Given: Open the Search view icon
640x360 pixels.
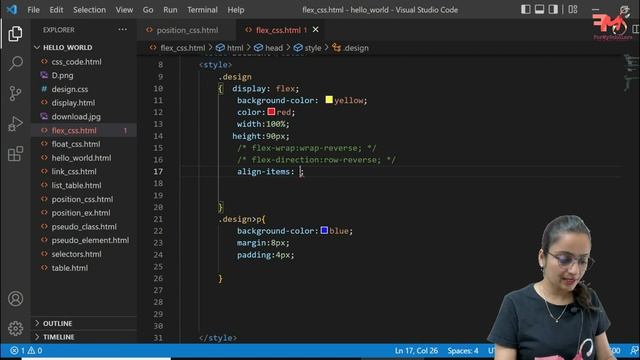Looking at the screenshot, I should coord(15,63).
